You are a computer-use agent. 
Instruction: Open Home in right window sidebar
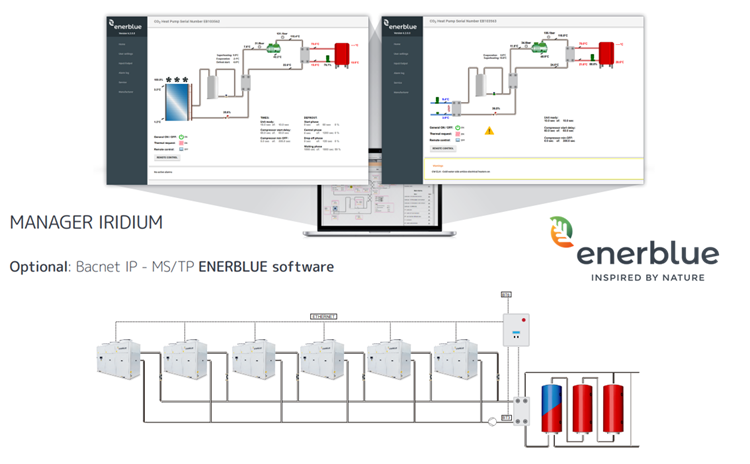[397, 44]
